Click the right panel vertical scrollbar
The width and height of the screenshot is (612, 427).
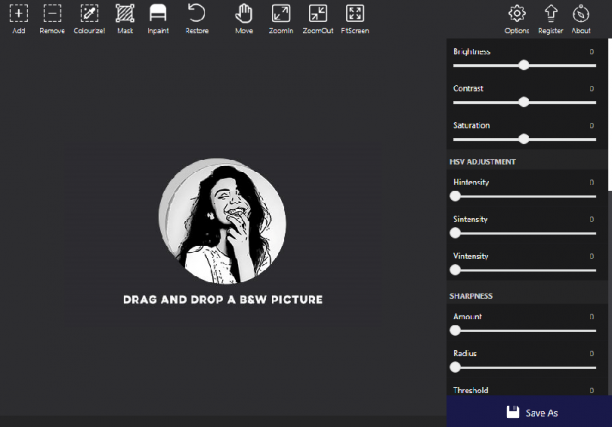(x=610, y=115)
